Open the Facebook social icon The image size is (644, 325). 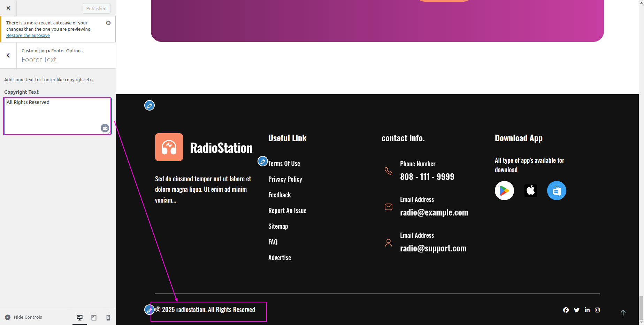[566, 310]
